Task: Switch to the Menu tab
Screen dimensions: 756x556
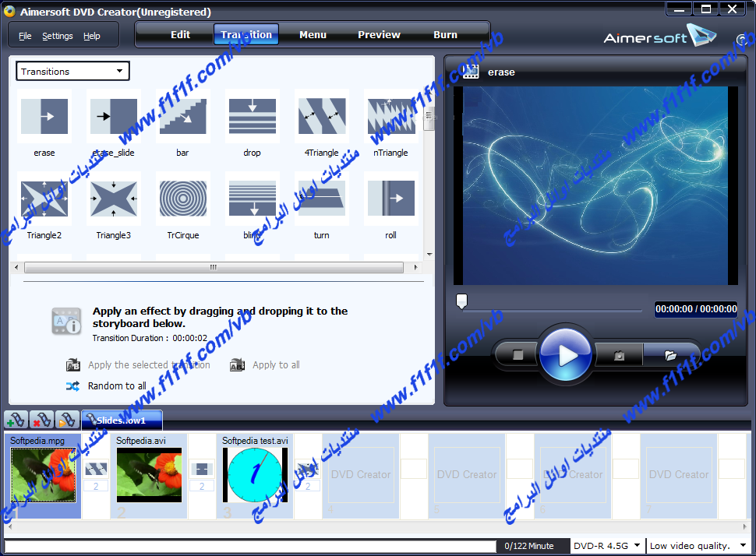Action: point(313,34)
